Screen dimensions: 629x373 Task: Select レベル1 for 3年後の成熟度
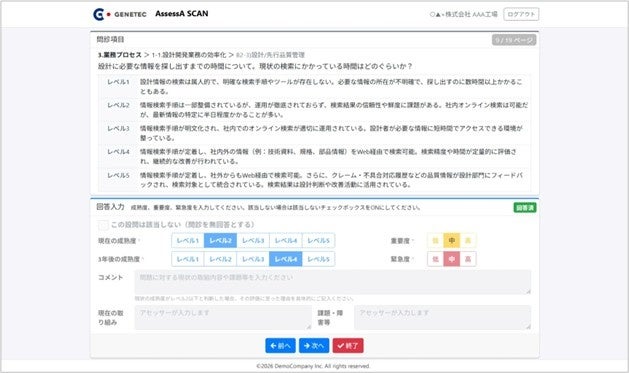(x=188, y=259)
